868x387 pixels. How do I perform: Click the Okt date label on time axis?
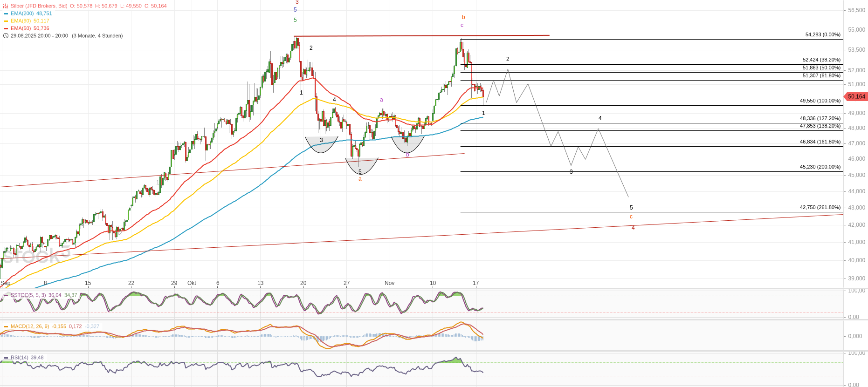(192, 283)
